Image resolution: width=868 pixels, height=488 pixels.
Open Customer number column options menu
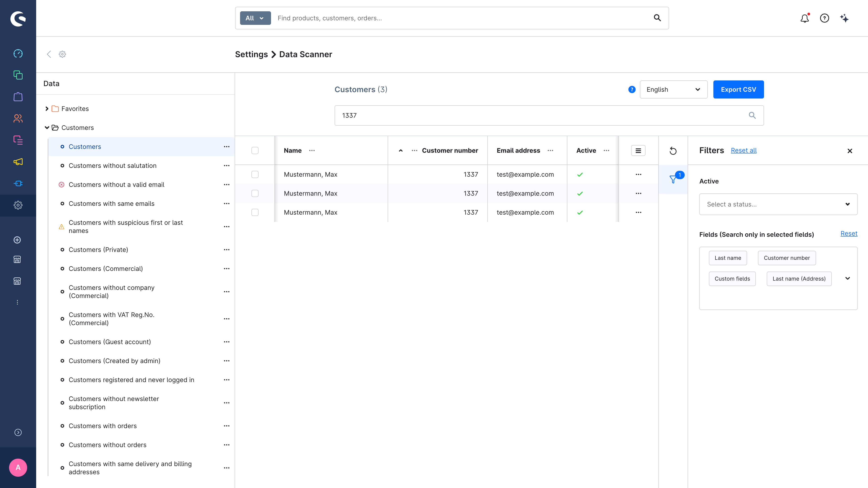pos(414,150)
